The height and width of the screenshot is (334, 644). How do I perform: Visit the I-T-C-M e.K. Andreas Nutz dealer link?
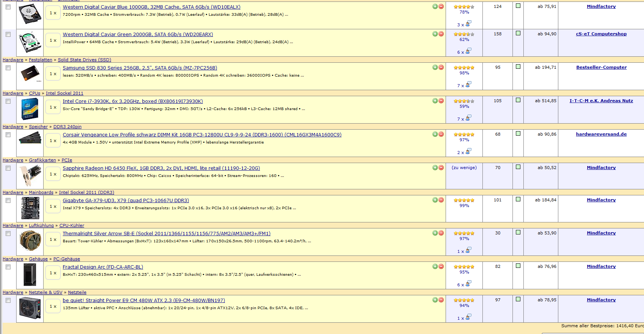tap(601, 101)
